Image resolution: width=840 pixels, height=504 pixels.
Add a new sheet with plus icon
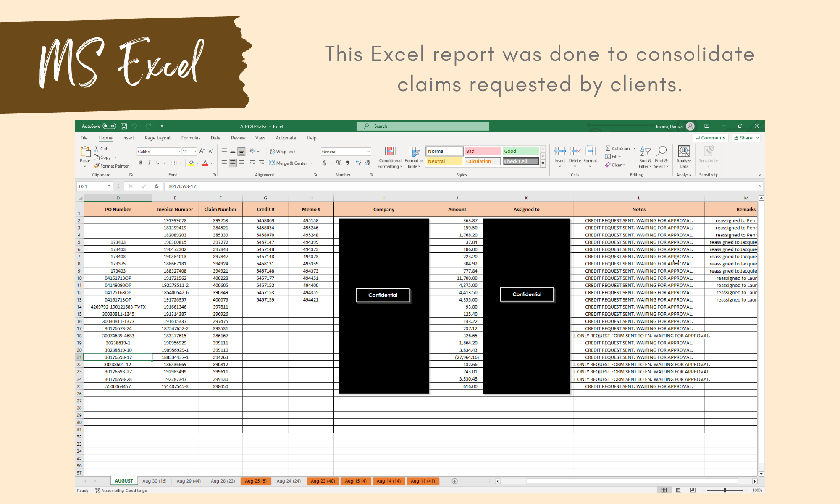pyautogui.click(x=454, y=481)
